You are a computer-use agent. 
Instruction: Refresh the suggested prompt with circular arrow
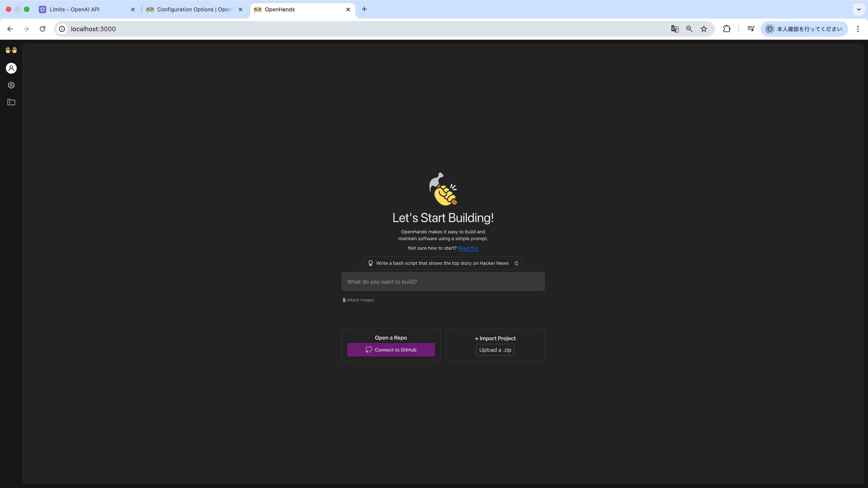[516, 263]
